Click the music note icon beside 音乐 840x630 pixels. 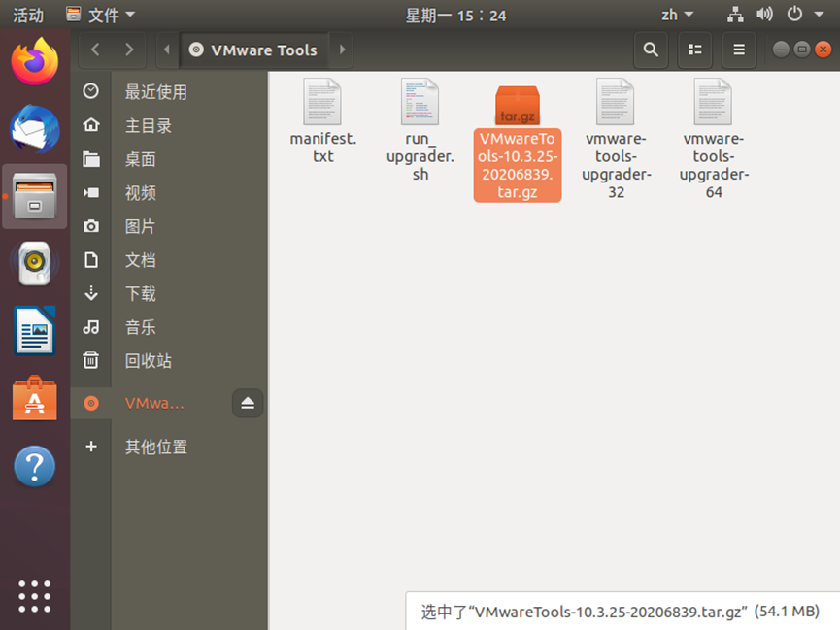click(91, 327)
